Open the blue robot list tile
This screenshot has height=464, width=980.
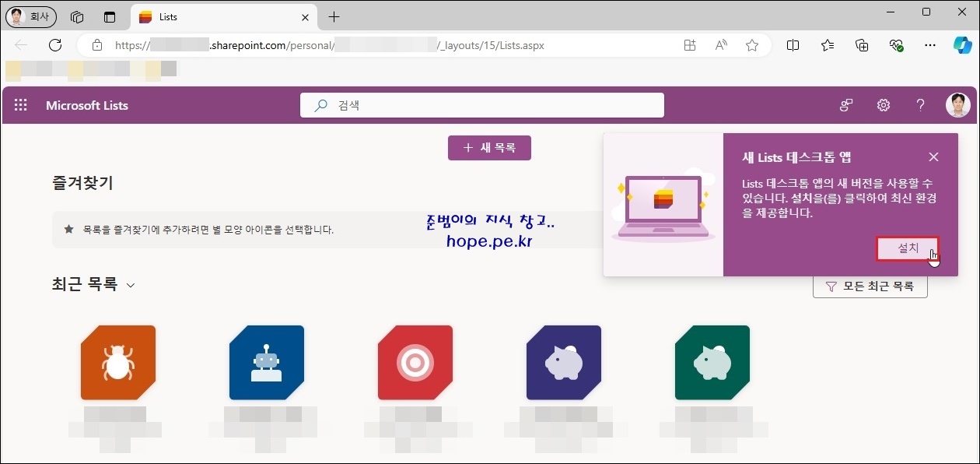[267, 363]
